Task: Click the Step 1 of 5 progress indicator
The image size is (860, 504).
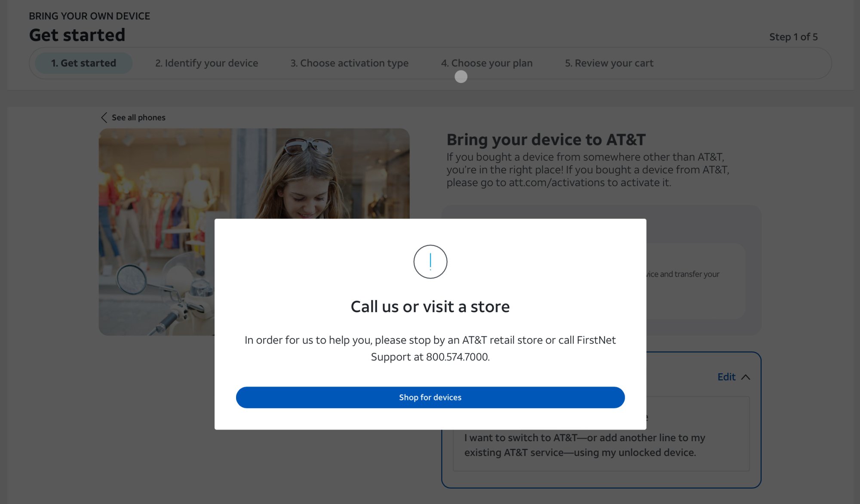Action: [793, 37]
